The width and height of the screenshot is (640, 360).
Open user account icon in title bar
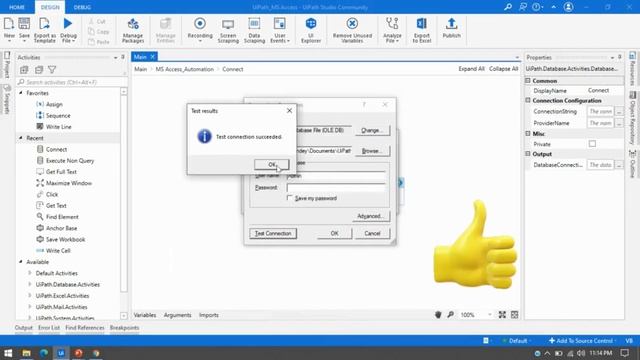pos(568,7)
